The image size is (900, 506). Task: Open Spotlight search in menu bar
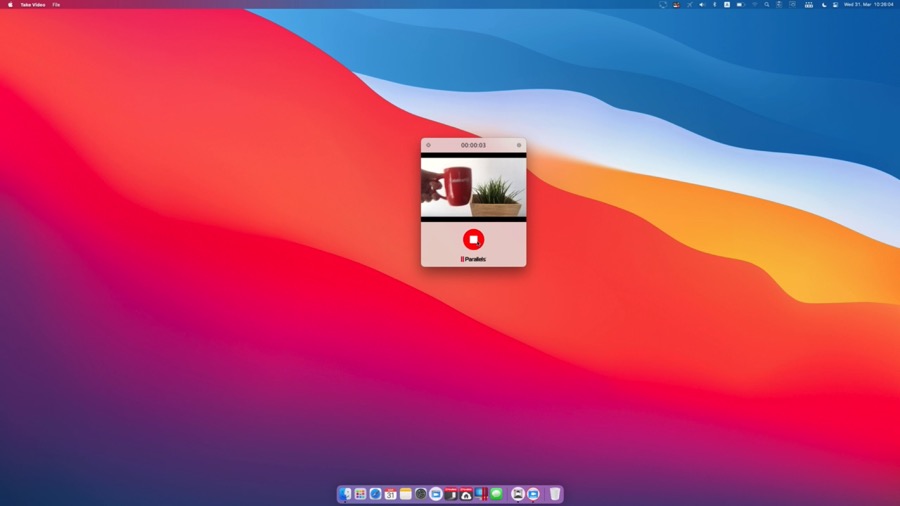[767, 5]
